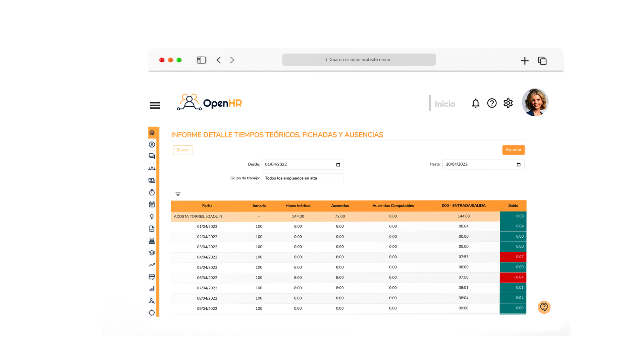The width and height of the screenshot is (644, 362).
Task: Open the stopwatch time tracking icon
Action: click(152, 192)
